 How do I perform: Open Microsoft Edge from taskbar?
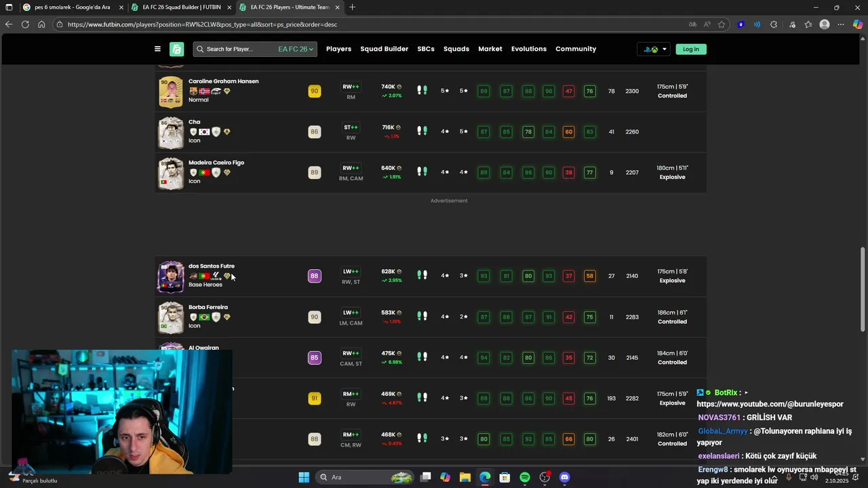click(485, 477)
